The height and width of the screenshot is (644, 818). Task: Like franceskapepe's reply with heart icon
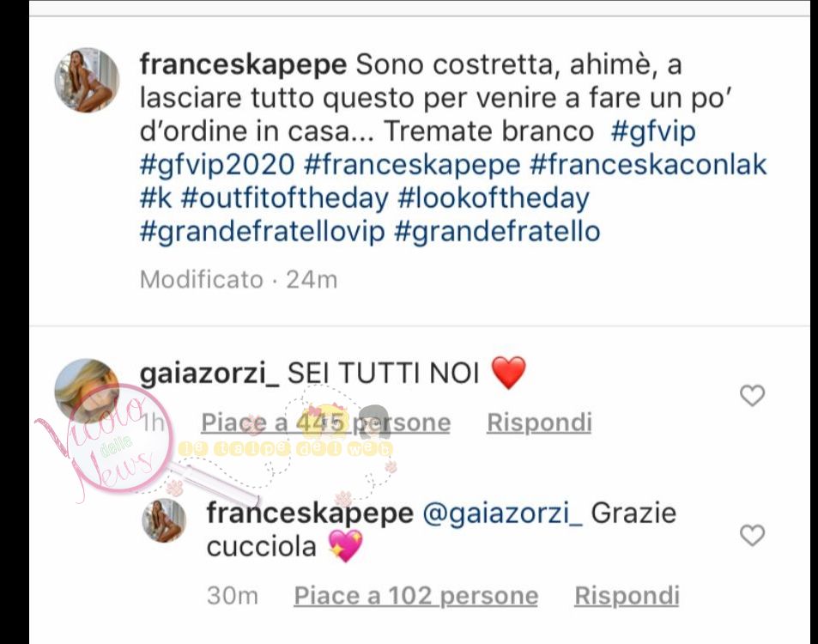point(752,536)
